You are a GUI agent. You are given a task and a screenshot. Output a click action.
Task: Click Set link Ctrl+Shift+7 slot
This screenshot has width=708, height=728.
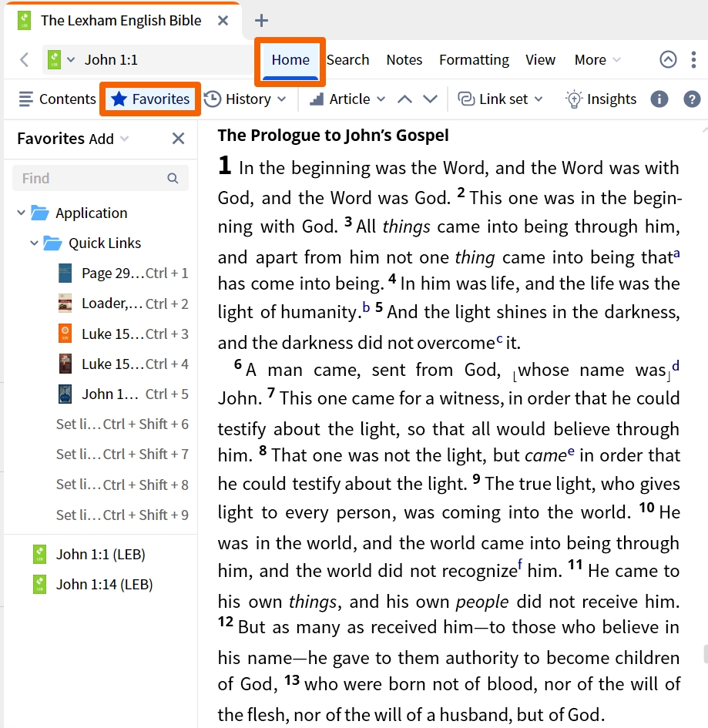[x=122, y=454]
